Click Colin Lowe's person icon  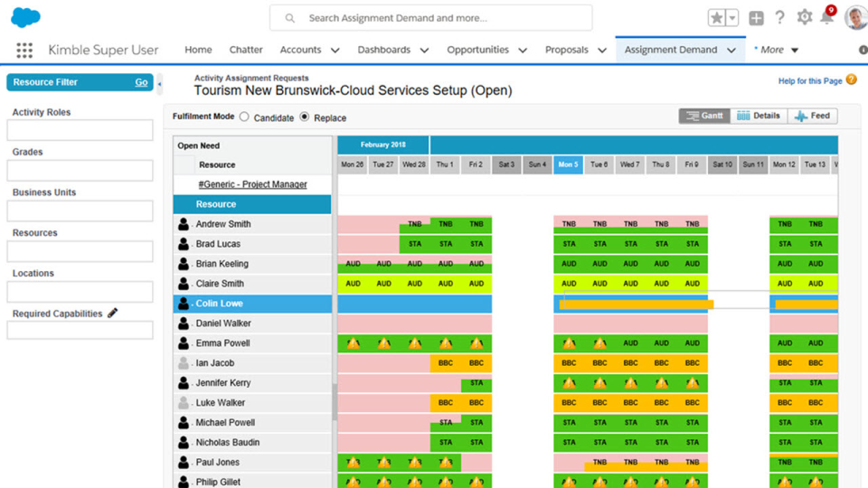pos(184,304)
